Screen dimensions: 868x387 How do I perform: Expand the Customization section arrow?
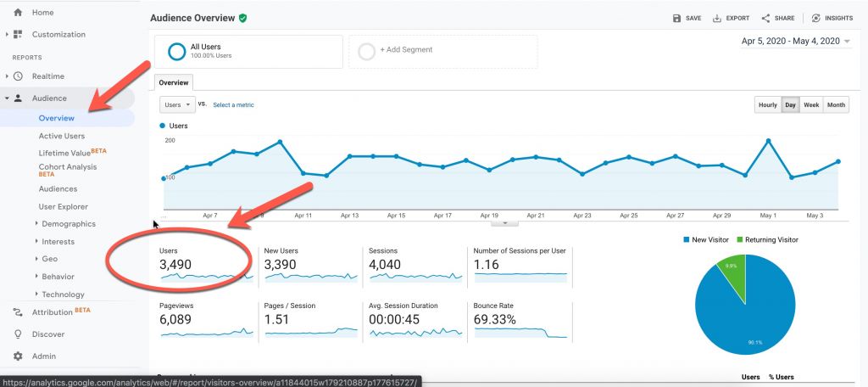point(7,35)
